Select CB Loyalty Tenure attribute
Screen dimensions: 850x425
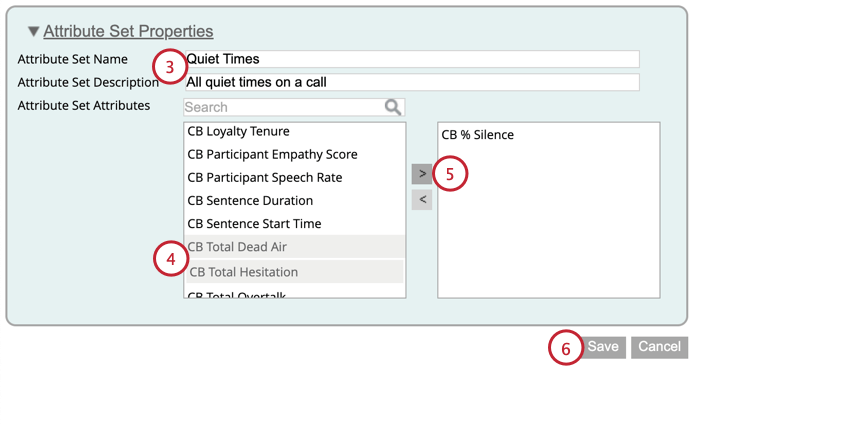coord(238,131)
